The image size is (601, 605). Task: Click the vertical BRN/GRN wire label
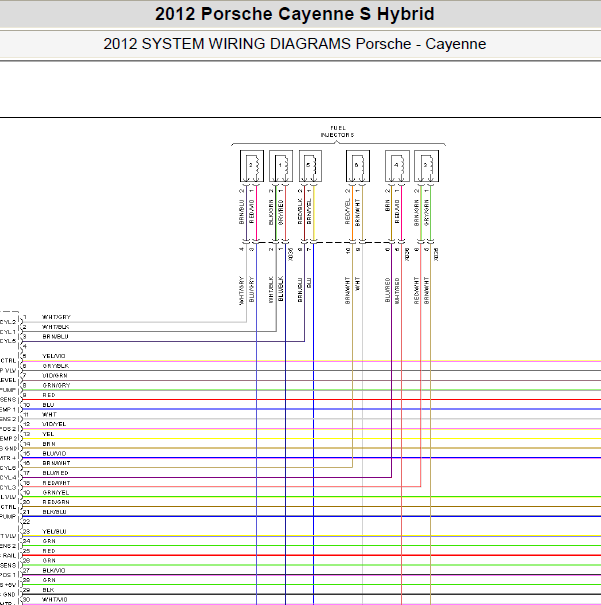point(417,212)
